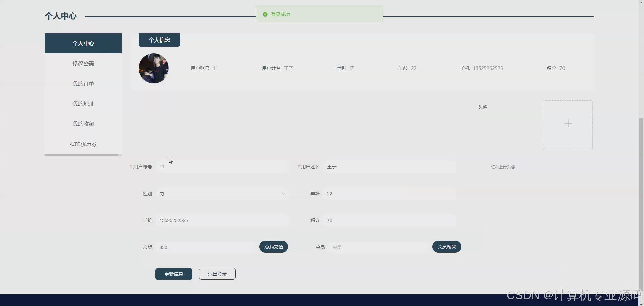The width and height of the screenshot is (644, 306).
Task: Select 个人中心 in the sidebar menu
Action: pos(83,43)
